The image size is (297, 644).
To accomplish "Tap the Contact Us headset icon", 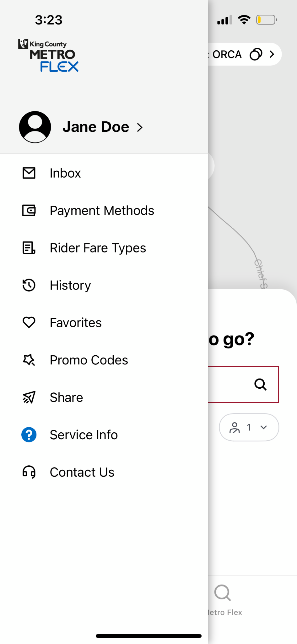I will pos(29,472).
